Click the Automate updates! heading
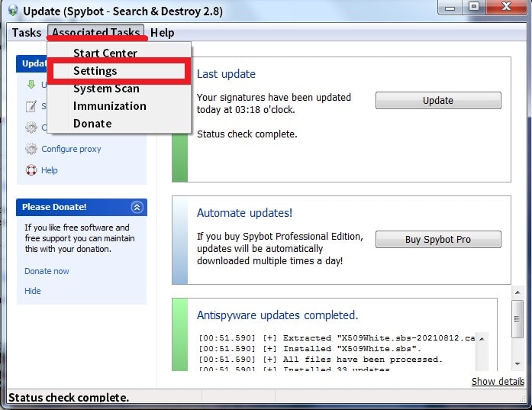532x410 pixels. pyautogui.click(x=244, y=213)
